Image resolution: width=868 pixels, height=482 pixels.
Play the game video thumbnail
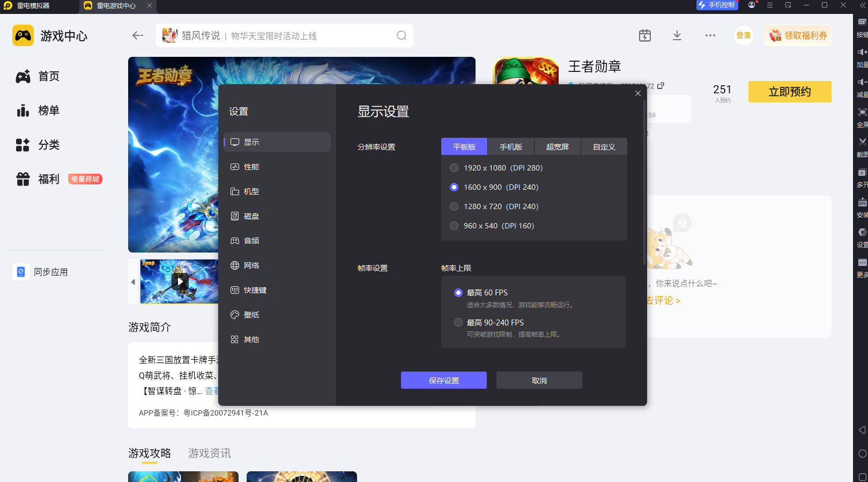[x=180, y=281]
